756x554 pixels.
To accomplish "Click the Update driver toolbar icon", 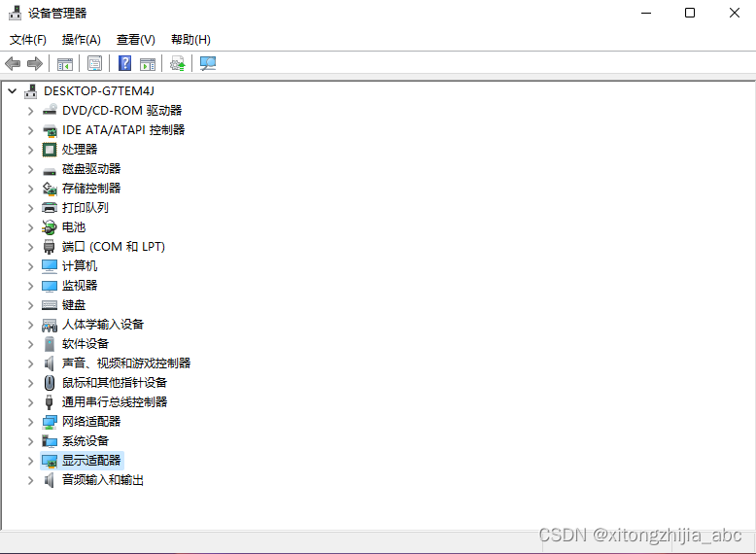I will tap(178, 63).
